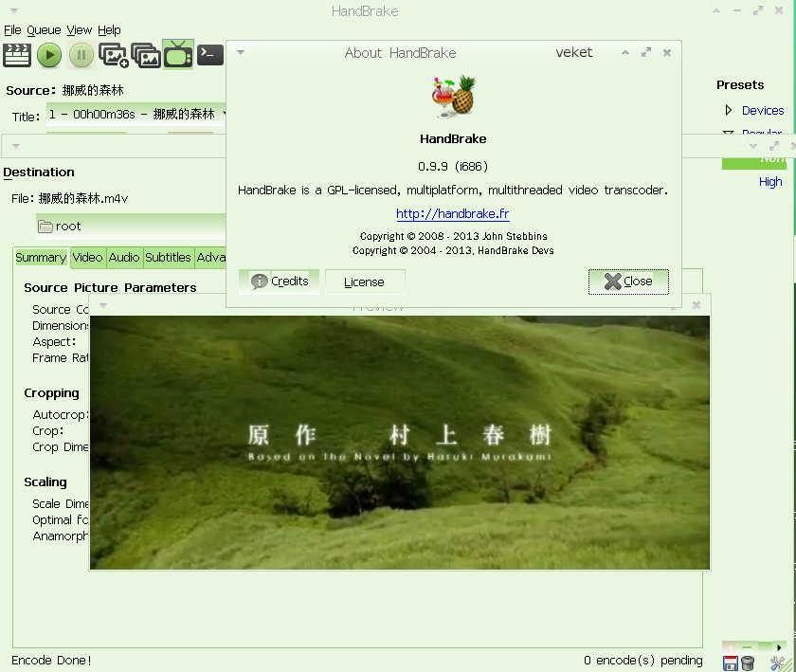Switch to the Summary tab

pos(41,258)
